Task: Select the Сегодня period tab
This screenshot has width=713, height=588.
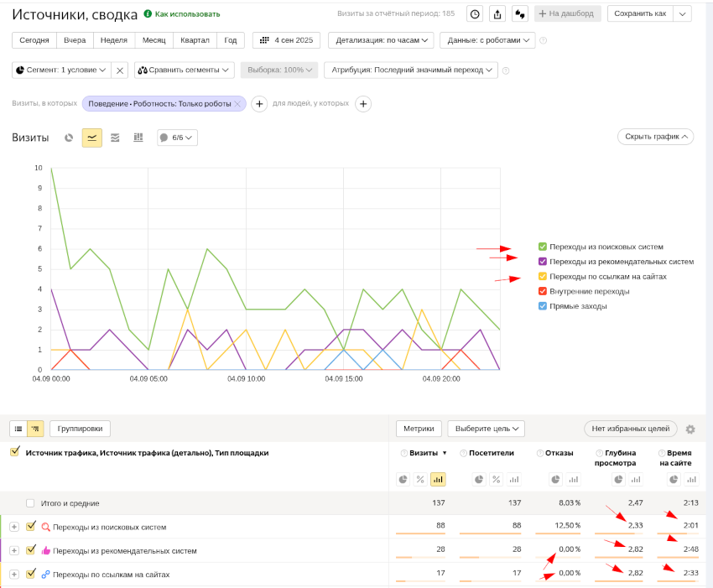Action: (34, 40)
